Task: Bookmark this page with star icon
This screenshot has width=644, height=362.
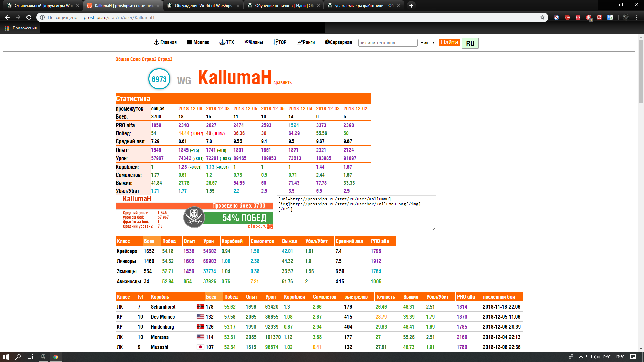Action: 542,17
